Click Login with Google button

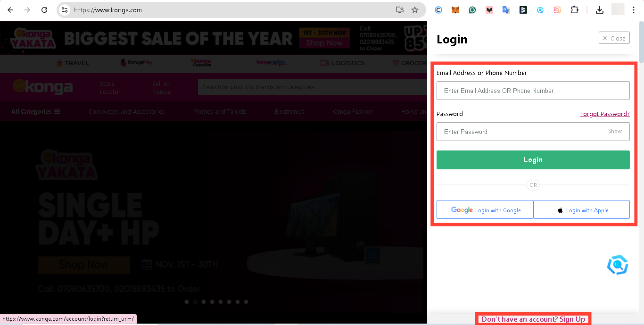tap(485, 210)
